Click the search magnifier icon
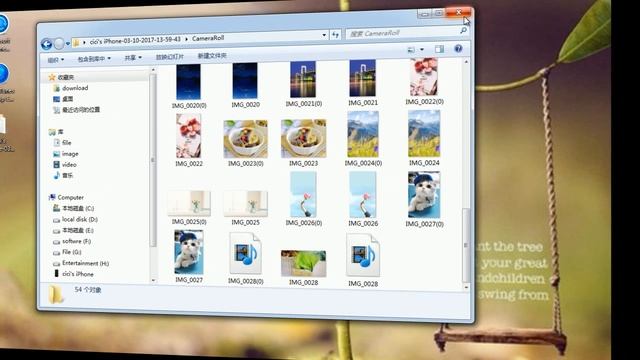This screenshot has width=640, height=360. tap(463, 31)
